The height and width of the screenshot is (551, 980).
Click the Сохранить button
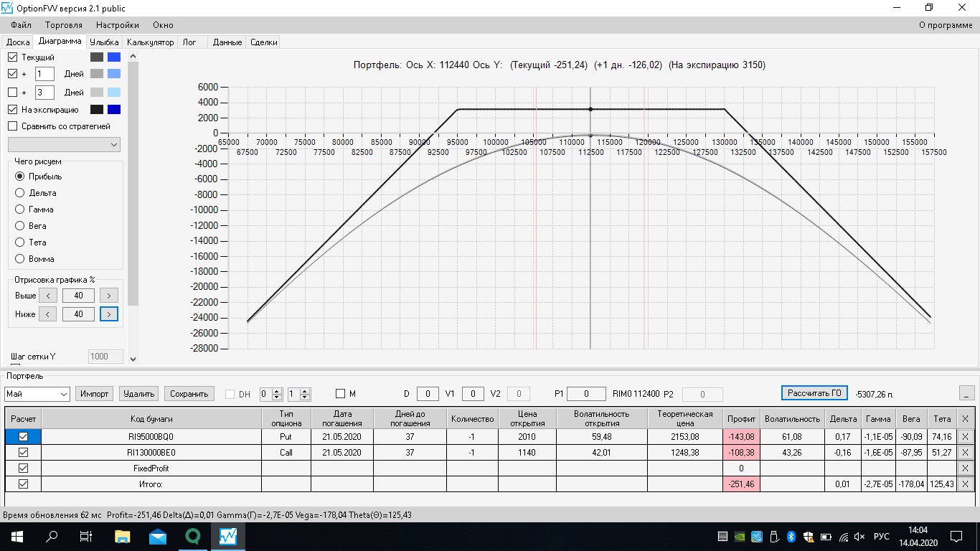[x=189, y=394]
